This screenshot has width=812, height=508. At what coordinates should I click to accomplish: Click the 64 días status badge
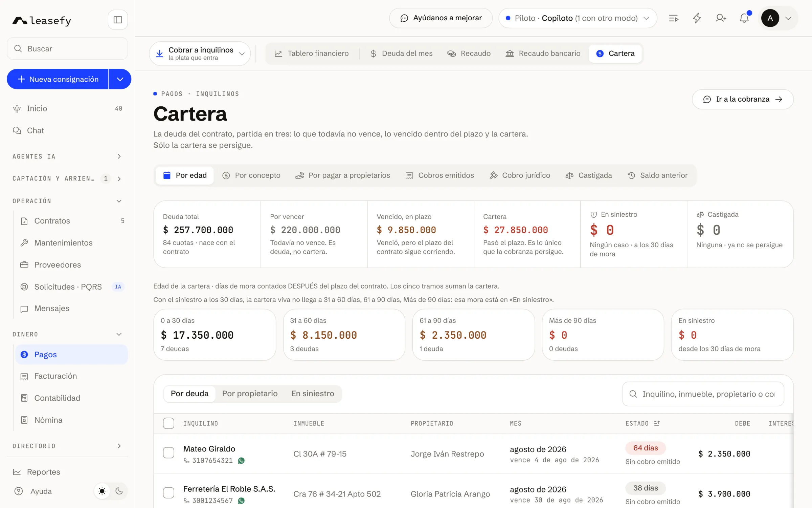[645, 448]
